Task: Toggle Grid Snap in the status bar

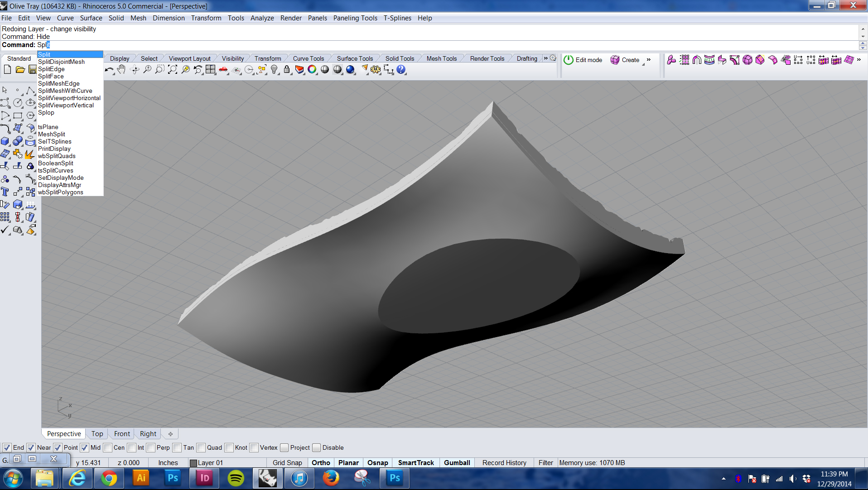Action: pyautogui.click(x=287, y=463)
